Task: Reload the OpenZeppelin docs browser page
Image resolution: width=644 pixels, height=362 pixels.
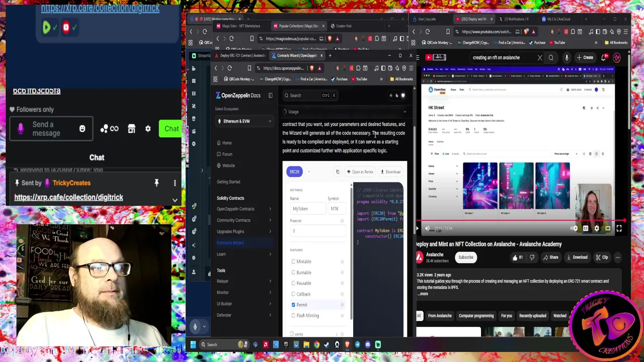Action: tap(229, 68)
